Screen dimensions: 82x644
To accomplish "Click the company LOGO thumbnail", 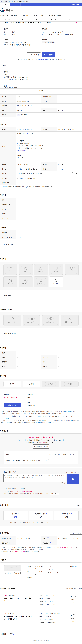I will 12,568.
